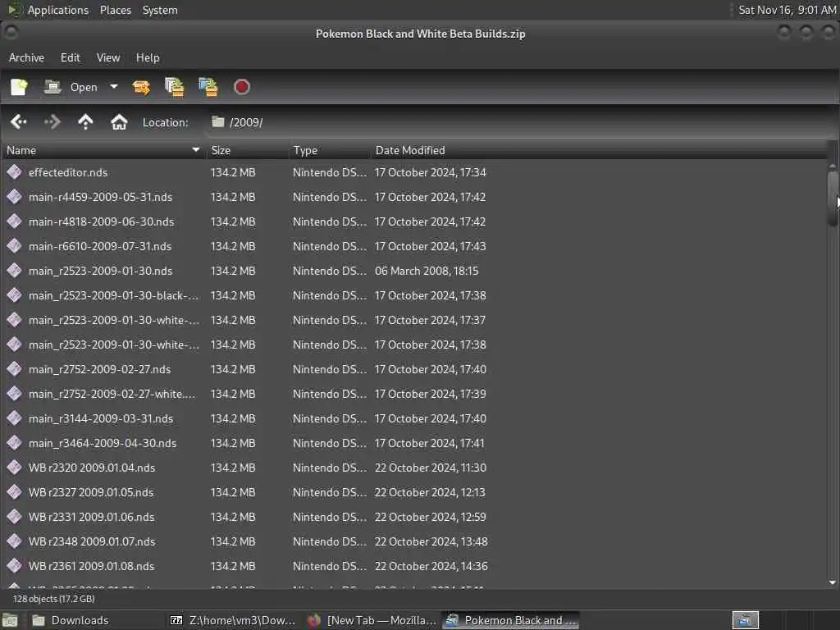Click date 22 October 2024, 11:30

(x=431, y=468)
